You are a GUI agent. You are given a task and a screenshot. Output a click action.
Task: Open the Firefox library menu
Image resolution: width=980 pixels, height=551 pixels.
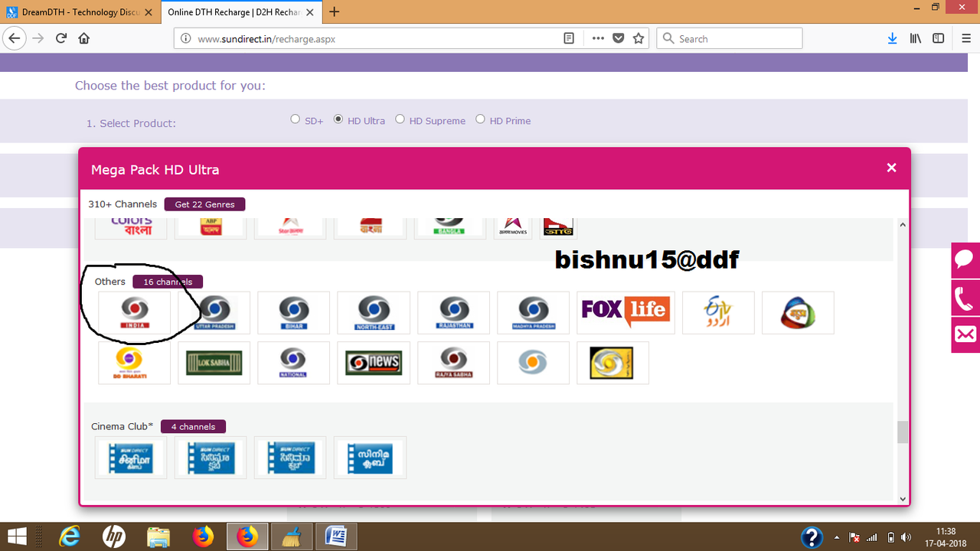(916, 38)
